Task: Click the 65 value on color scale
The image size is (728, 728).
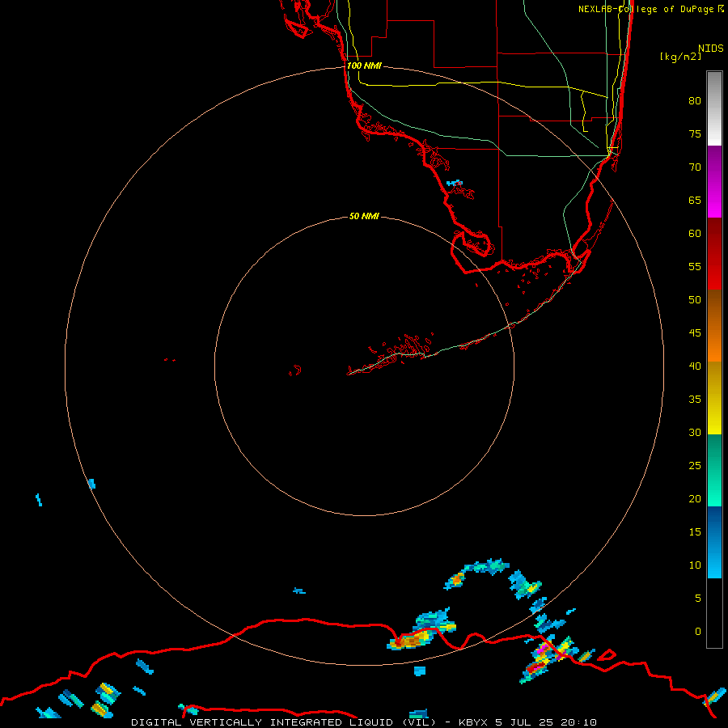Action: (695, 200)
